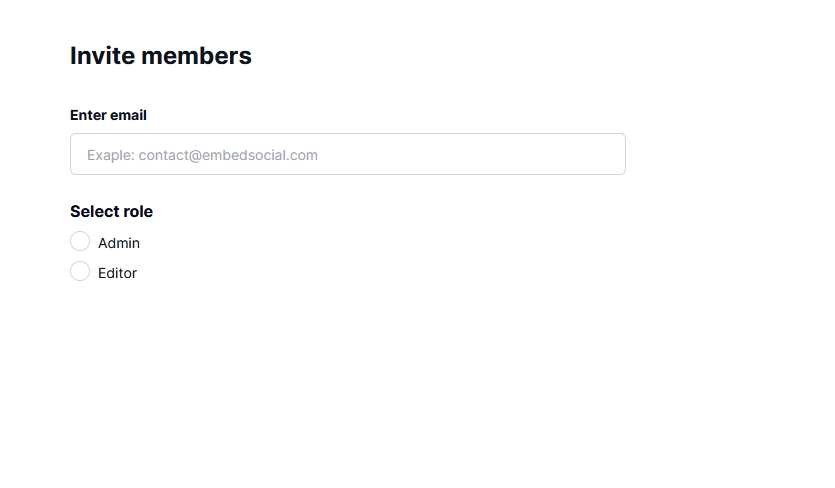Click the Invite members heading

(160, 56)
